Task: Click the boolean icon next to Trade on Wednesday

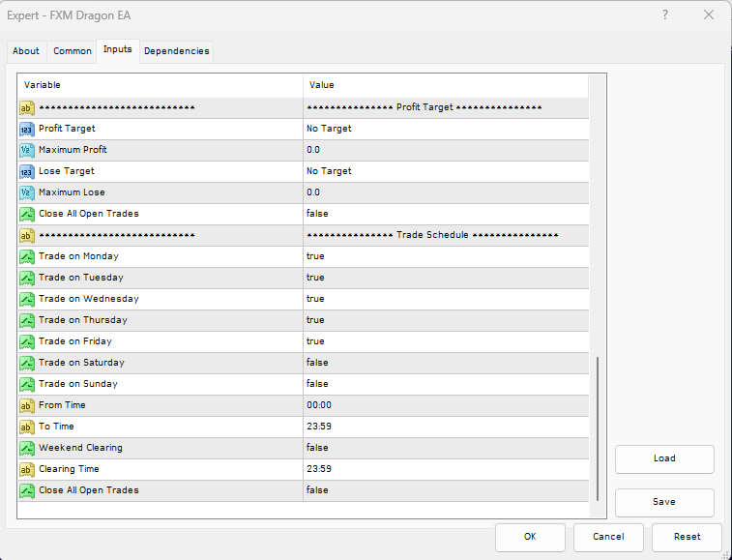Action: [27, 300]
